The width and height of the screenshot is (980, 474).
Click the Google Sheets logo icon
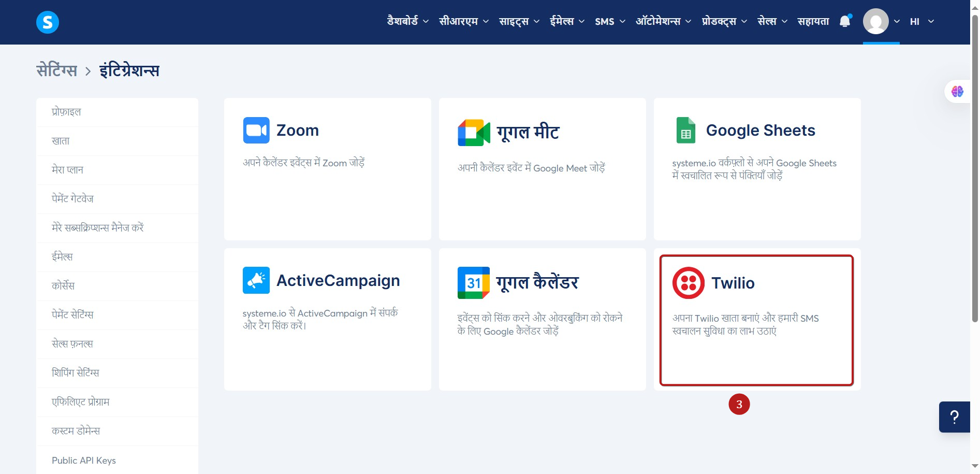(686, 130)
